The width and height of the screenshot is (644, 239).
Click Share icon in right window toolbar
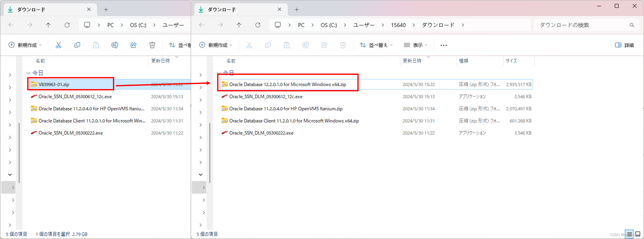(324, 45)
